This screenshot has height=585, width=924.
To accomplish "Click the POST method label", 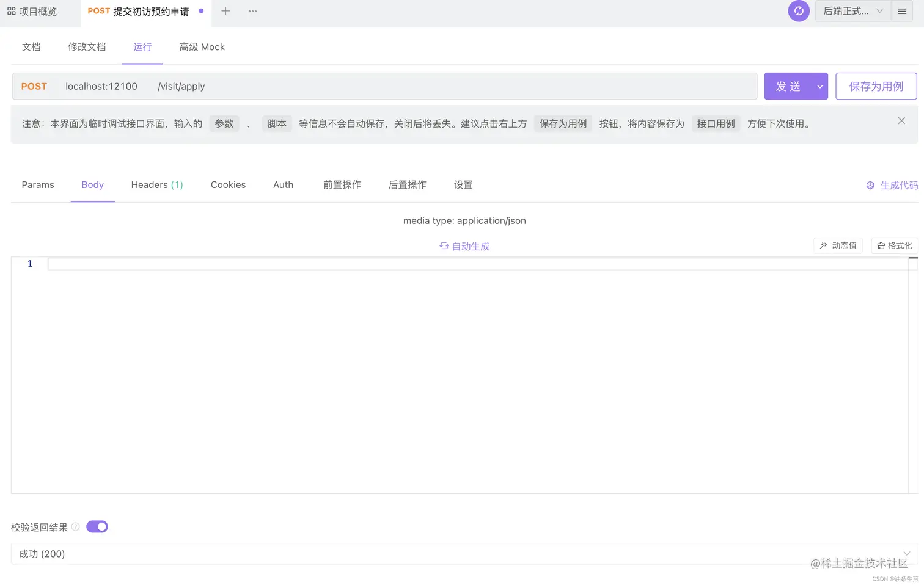I will (x=34, y=86).
